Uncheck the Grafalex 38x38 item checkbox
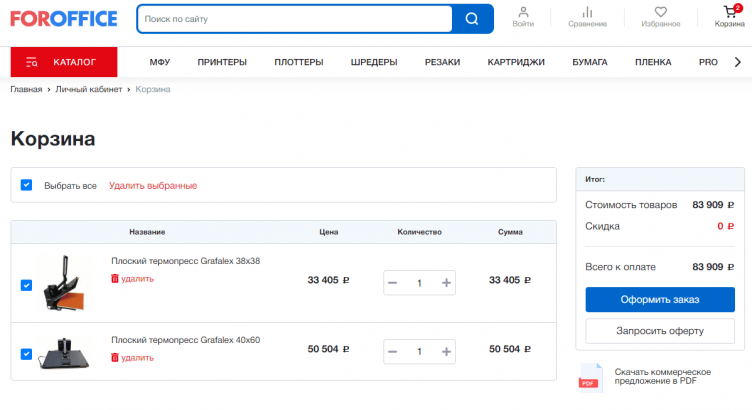Image resolution: width=752 pixels, height=410 pixels. pyautogui.click(x=26, y=285)
